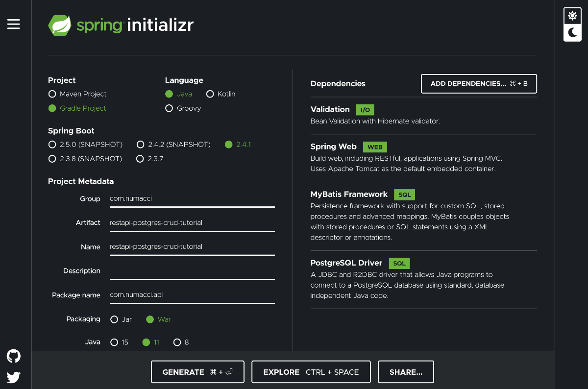Select Spring Boot 2.5.0 (SNAPSHOT)

point(85,145)
